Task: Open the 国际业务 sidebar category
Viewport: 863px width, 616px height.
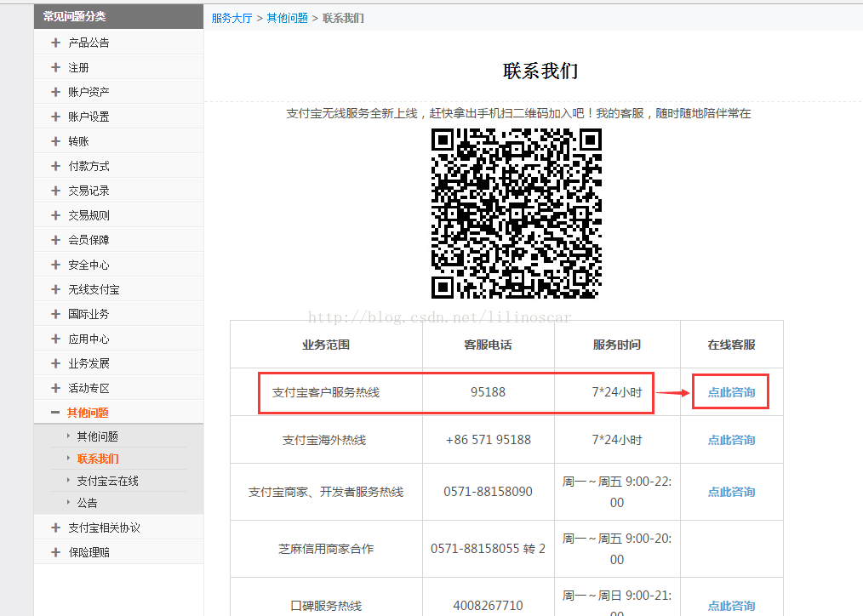Action: tap(89, 314)
